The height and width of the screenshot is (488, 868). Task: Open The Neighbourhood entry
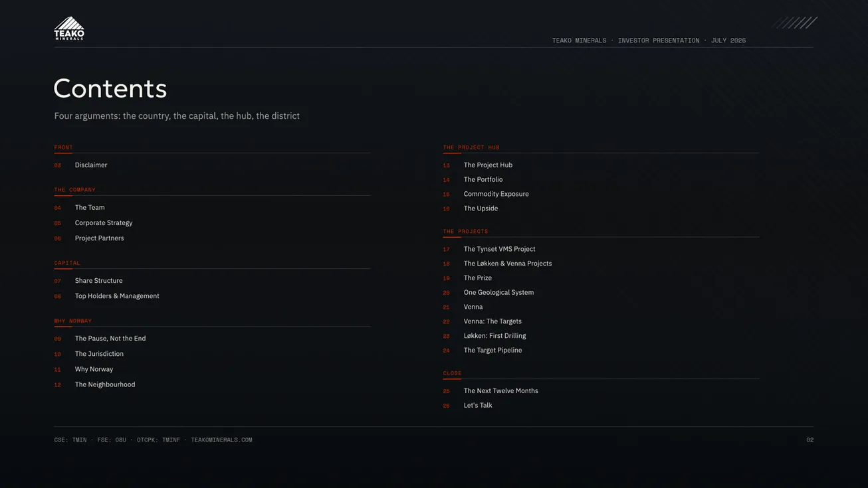105,384
